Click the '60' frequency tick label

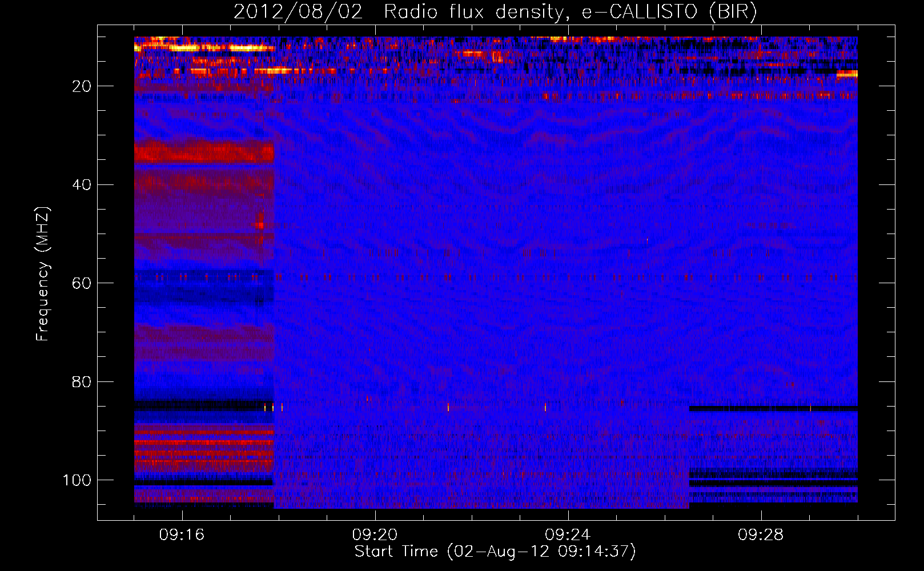pos(82,283)
